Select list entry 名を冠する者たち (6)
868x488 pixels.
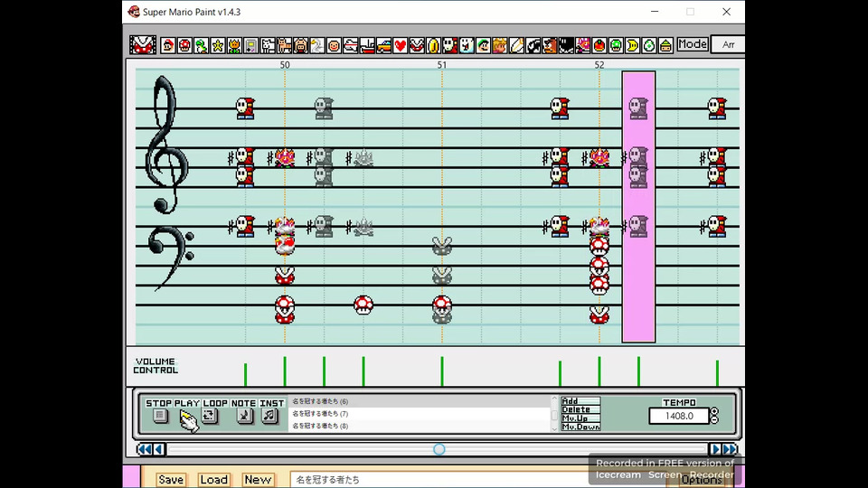(419, 401)
